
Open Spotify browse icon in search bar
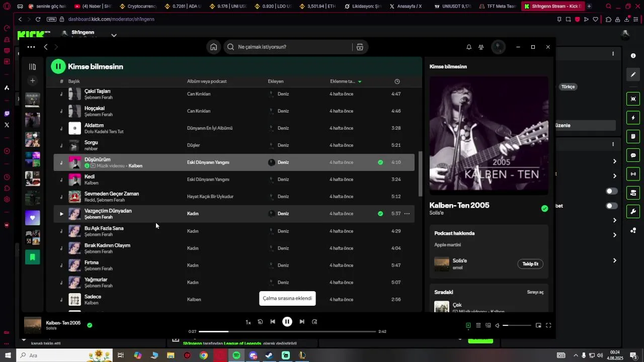click(360, 47)
